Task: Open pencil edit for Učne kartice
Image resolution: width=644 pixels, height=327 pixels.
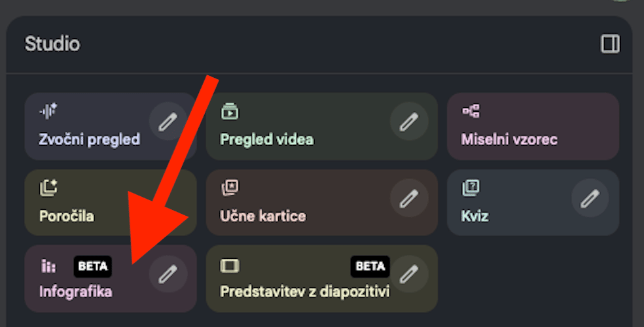Action: pos(409,198)
